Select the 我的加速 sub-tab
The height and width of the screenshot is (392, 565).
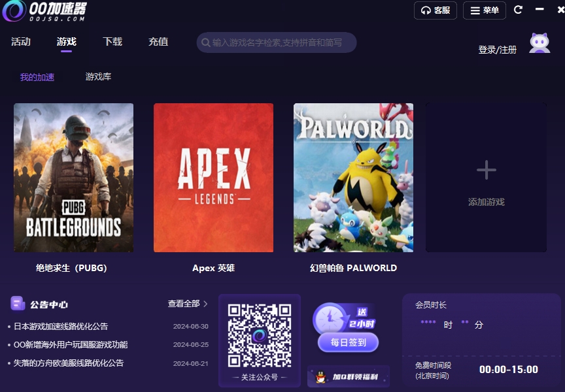tap(37, 77)
